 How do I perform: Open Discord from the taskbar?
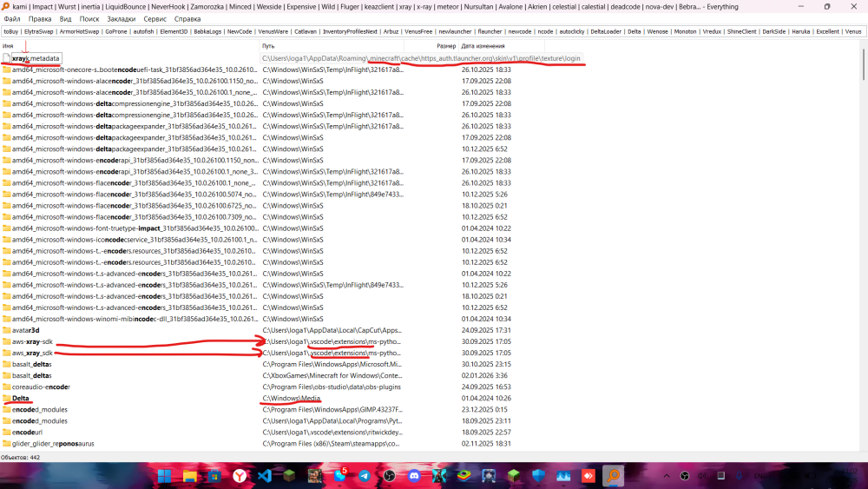point(414,476)
